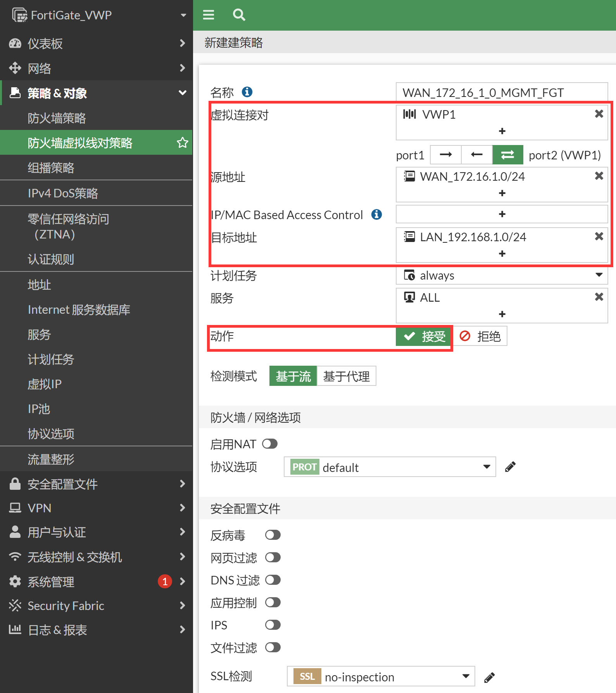616x693 pixels.
Task: Open the SSL no-inspection dropdown
Action: (381, 677)
